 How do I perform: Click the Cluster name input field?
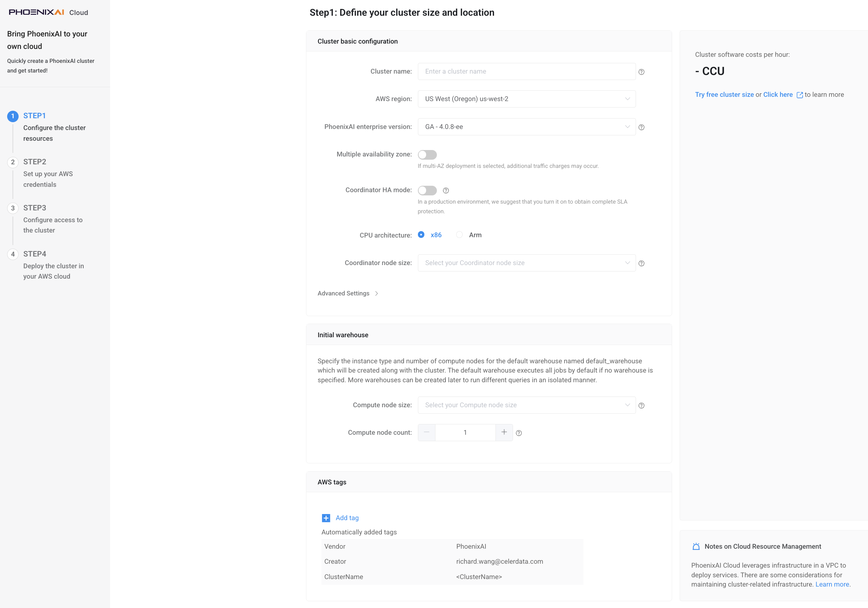527,71
